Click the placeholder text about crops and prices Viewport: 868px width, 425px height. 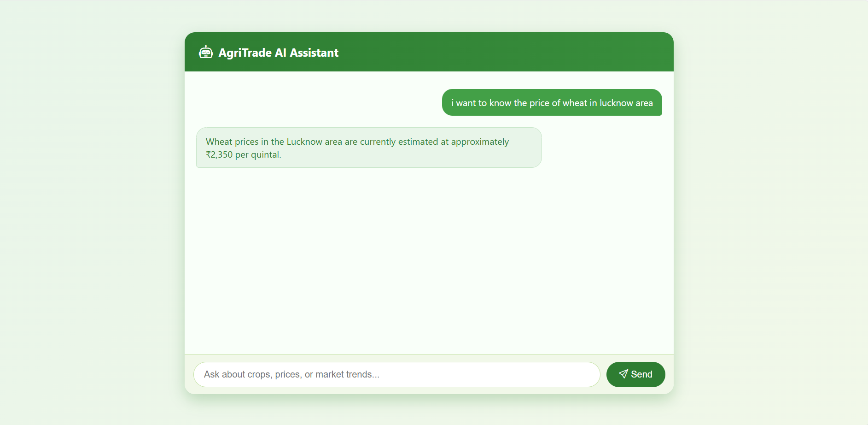pos(291,374)
